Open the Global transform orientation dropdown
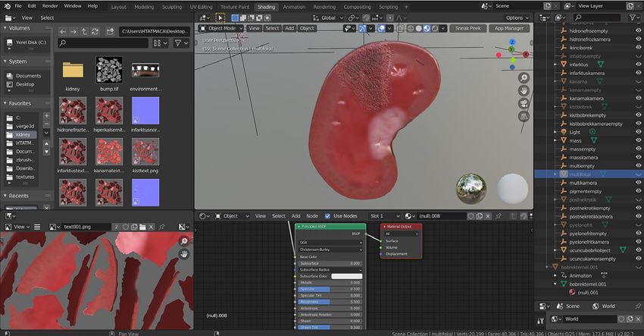 pos(328,17)
